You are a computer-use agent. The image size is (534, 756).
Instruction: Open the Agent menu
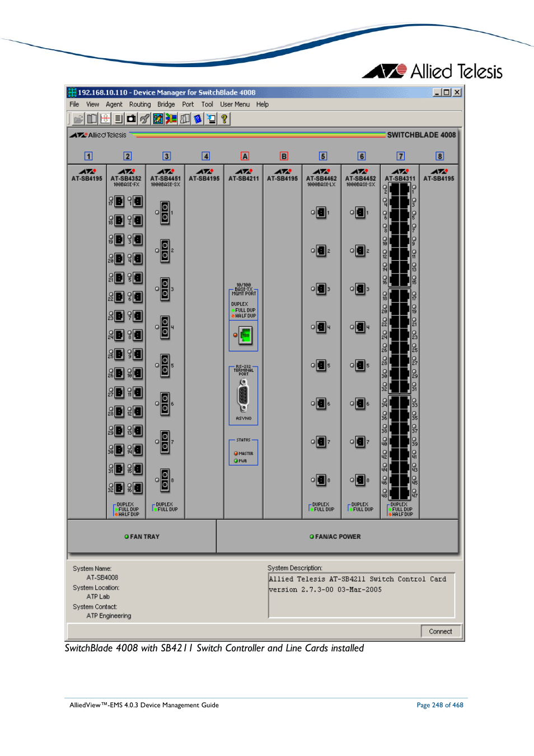point(114,105)
